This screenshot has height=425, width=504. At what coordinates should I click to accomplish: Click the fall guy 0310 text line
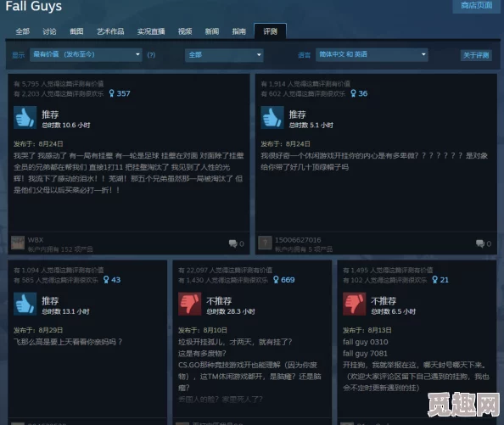tap(366, 342)
